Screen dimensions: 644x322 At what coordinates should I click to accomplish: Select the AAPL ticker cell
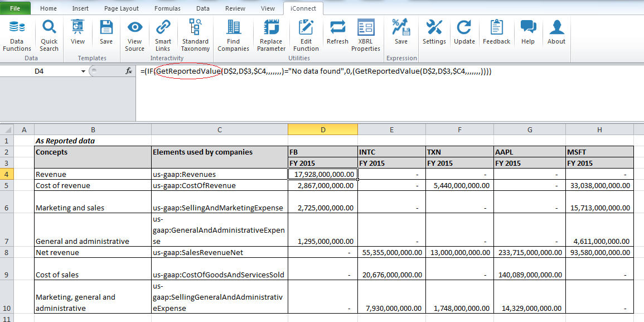[529, 152]
